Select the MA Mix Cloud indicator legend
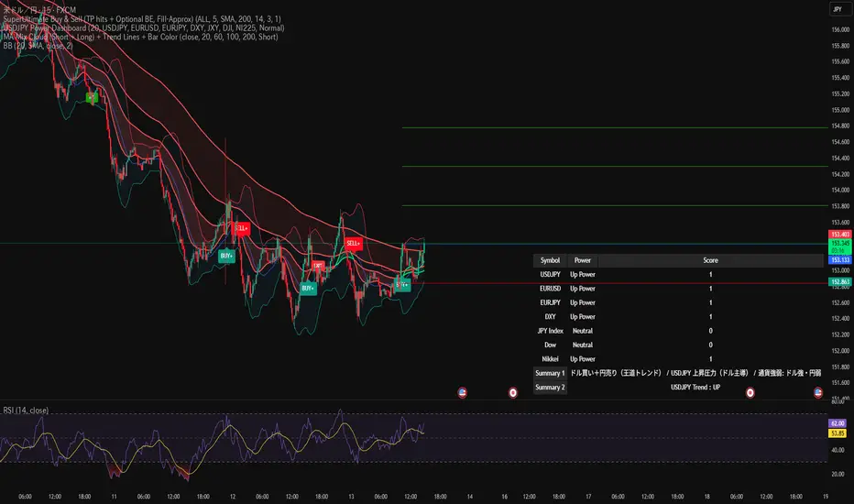 click(140, 37)
